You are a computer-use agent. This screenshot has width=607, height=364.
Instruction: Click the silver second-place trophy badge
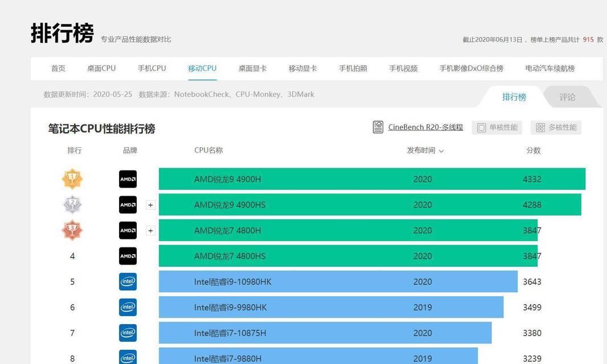[x=72, y=205]
